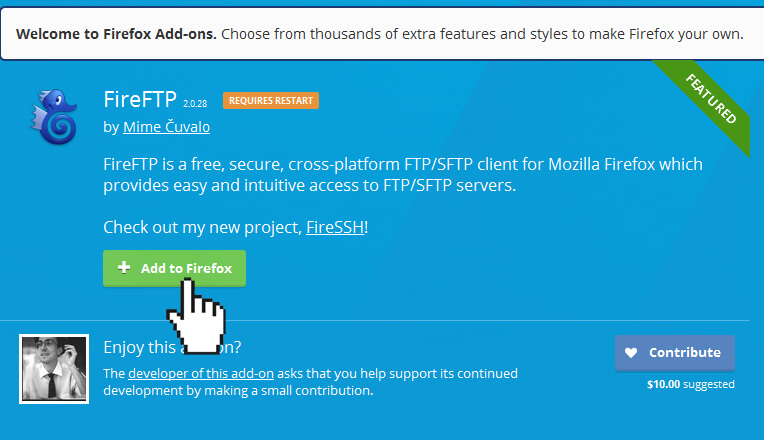
Task: Click the heart icon on Contribute button
Action: 631,352
